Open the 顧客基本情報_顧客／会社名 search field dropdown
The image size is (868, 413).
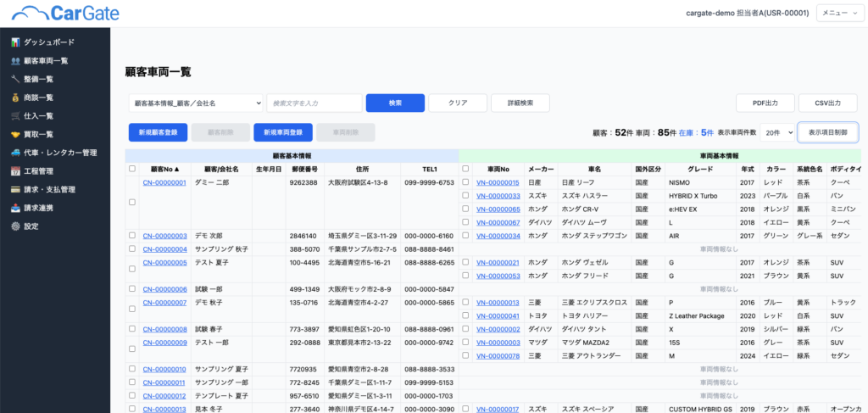pyautogui.click(x=195, y=103)
